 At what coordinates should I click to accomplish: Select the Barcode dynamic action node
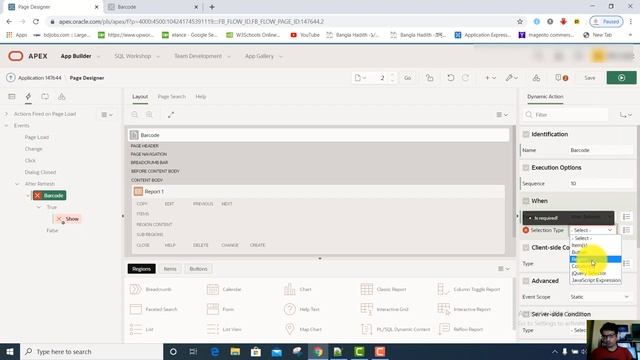pos(49,196)
